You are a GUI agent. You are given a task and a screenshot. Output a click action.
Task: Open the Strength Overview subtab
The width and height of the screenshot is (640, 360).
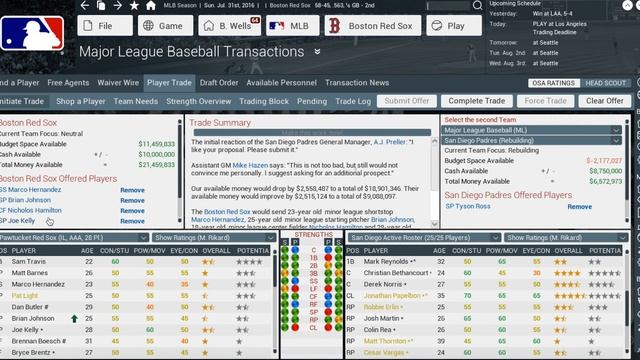199,101
